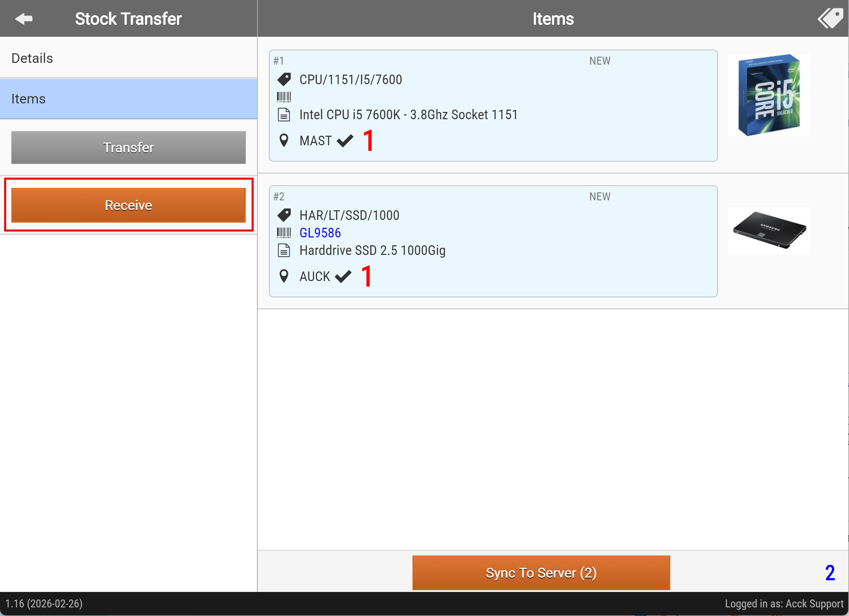Click the document icon next to Intel CPU description
This screenshot has height=616, width=849.
point(284,114)
